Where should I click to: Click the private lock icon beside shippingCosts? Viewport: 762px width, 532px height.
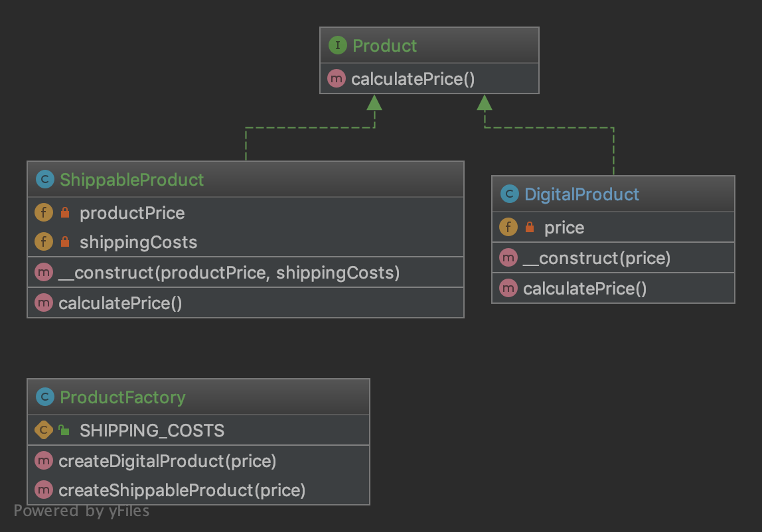64,241
